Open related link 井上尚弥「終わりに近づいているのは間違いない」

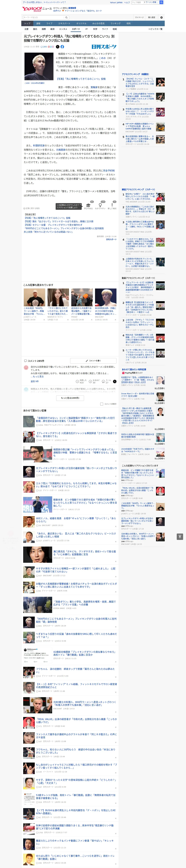tap(48, 232)
